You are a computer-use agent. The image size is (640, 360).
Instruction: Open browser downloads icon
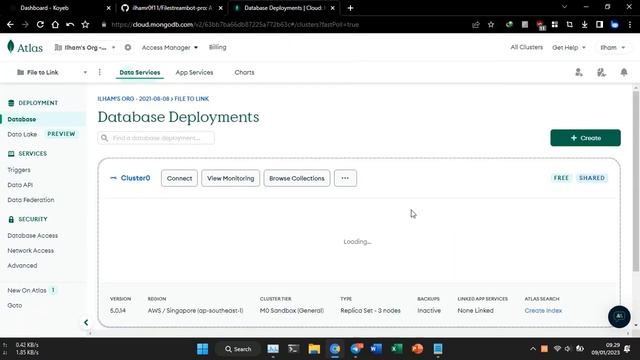pyautogui.click(x=584, y=24)
